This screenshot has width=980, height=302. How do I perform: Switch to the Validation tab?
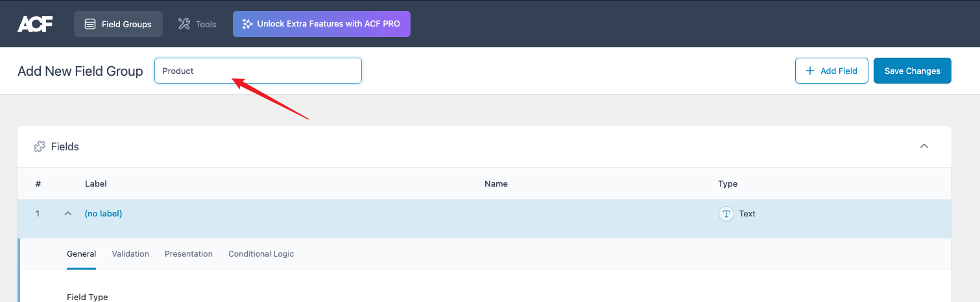pyautogui.click(x=130, y=254)
